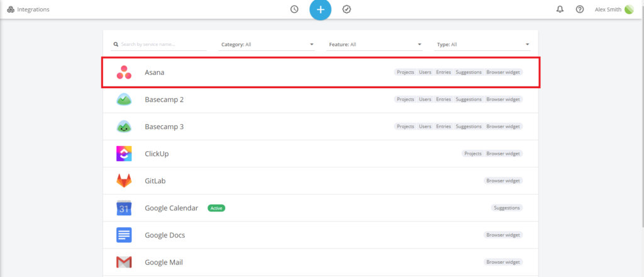644x277 pixels.
Task: Click the GitLab fox logo icon
Action: click(124, 181)
